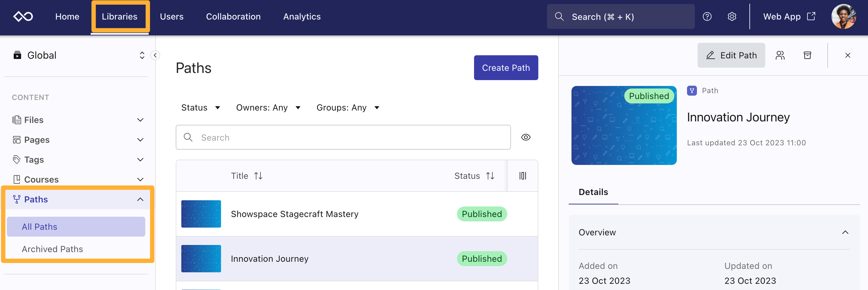Open the Showspace Stagecraft Mastery path
This screenshot has width=868, height=290.
click(294, 214)
